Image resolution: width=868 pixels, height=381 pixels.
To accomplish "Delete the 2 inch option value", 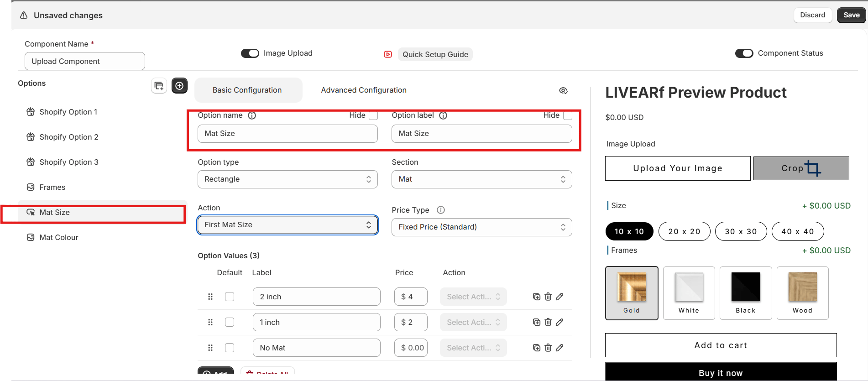I will [548, 297].
